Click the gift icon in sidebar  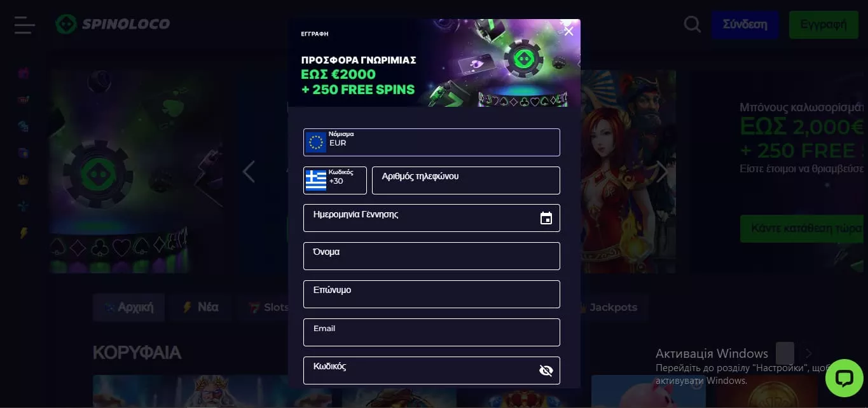click(x=24, y=73)
